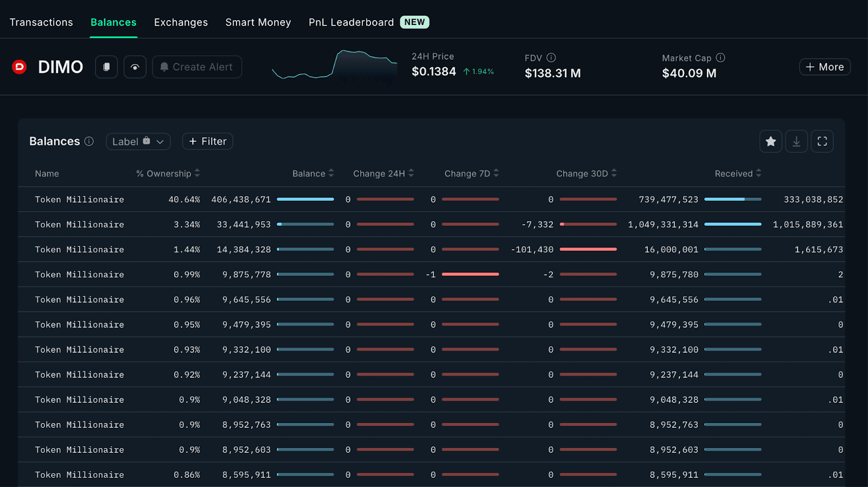Star the Balances table as favorite

coord(770,141)
